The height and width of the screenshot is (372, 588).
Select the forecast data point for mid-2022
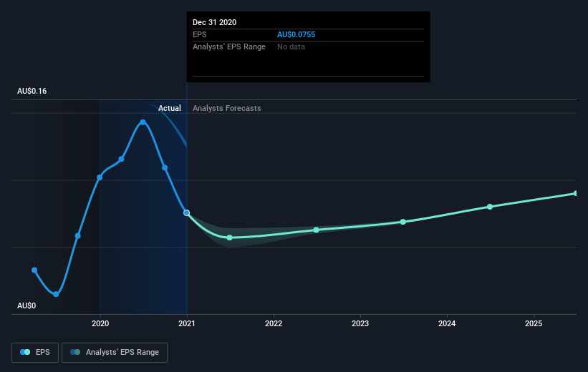click(316, 230)
